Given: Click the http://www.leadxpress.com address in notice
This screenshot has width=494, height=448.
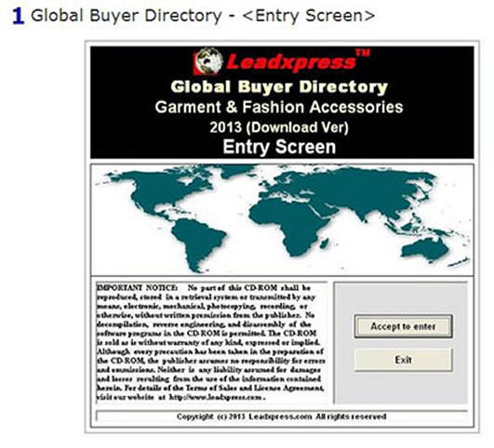Looking at the screenshot, I should tap(216, 397).
